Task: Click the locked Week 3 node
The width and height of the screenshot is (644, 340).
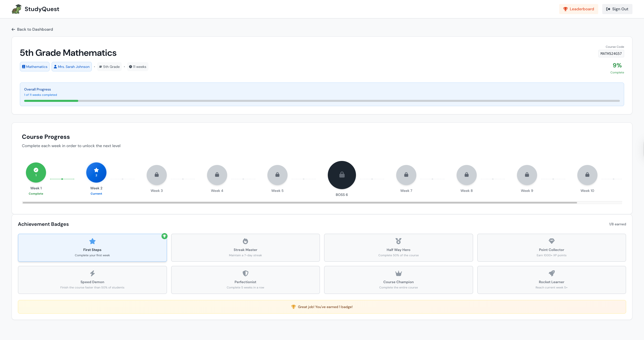Action: tap(157, 175)
